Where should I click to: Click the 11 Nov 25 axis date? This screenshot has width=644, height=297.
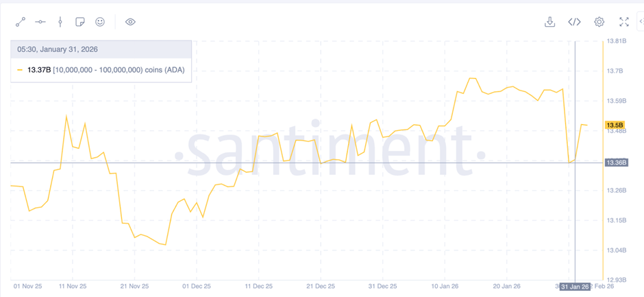[73, 286]
